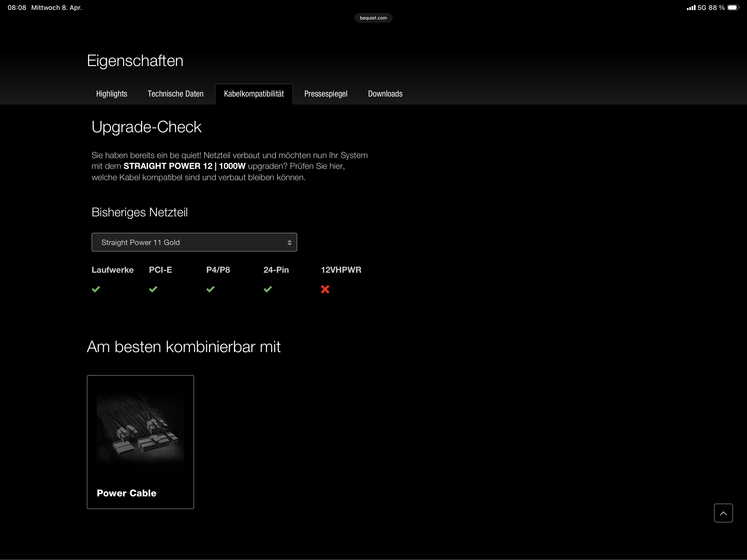Click green checkmark under PCI-E
The image size is (747, 560).
[x=153, y=289]
